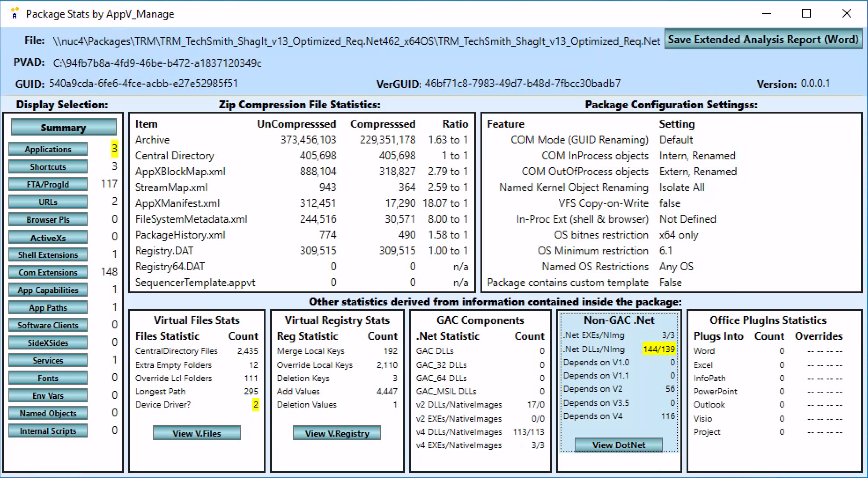Show the Services list
Viewport: 868px width, 478px height.
(x=48, y=360)
